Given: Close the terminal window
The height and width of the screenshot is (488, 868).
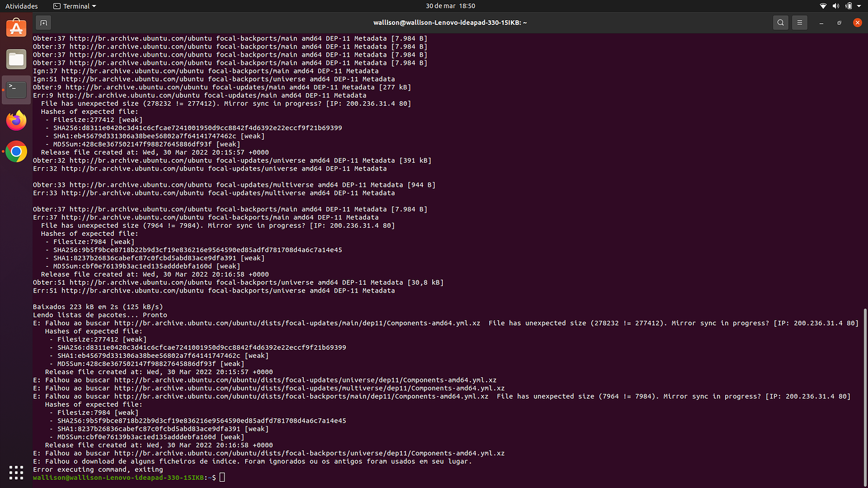Looking at the screenshot, I should 857,23.
